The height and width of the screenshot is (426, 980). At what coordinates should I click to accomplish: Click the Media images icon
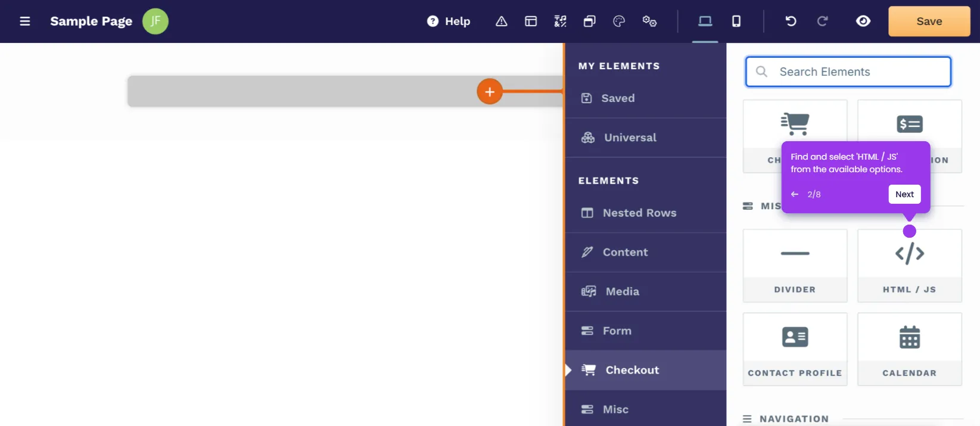[x=589, y=291]
